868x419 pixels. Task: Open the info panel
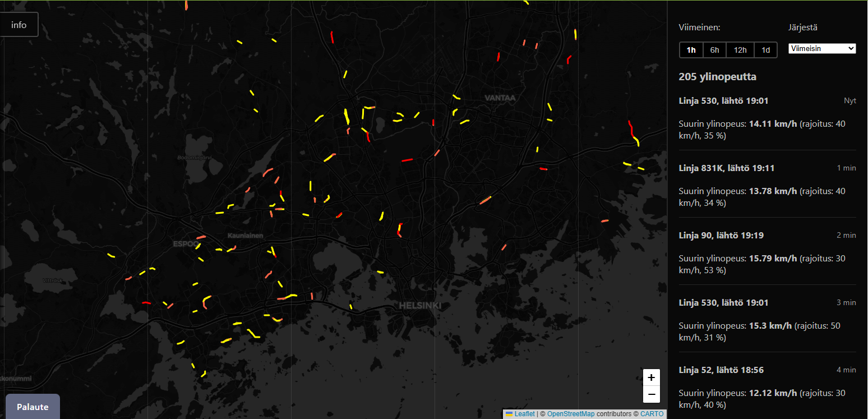point(19,25)
